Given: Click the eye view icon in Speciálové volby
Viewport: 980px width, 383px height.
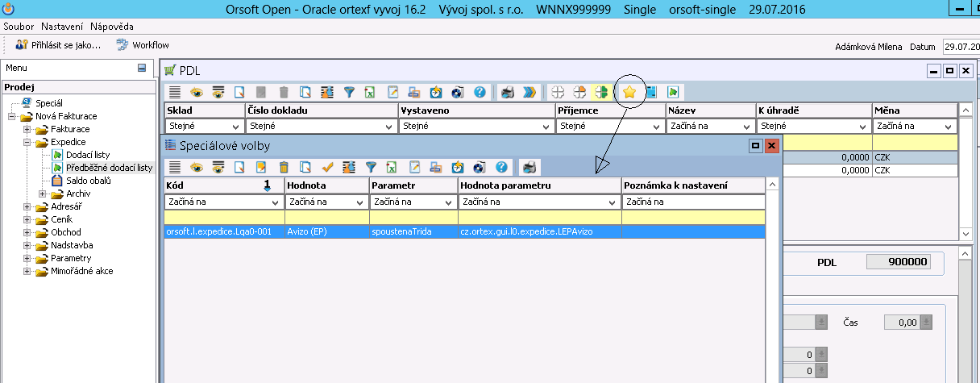Looking at the screenshot, I should tap(197, 168).
